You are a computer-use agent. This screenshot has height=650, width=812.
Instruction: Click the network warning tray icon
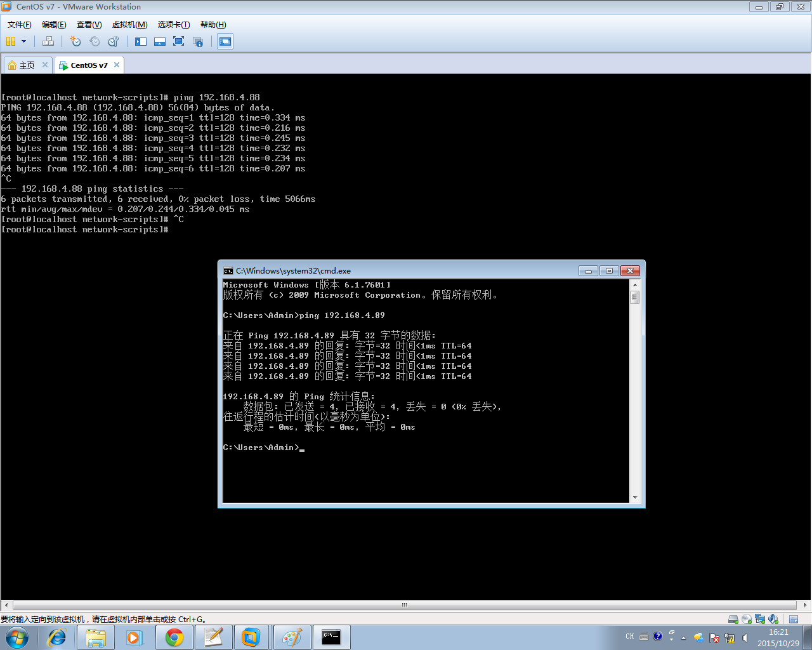(730, 638)
